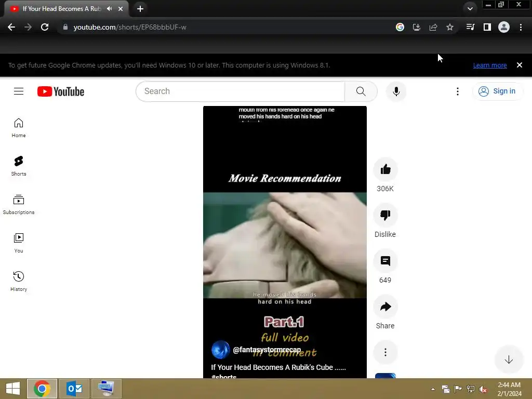
Task: Launch Outlook from the taskbar
Action: point(74,389)
